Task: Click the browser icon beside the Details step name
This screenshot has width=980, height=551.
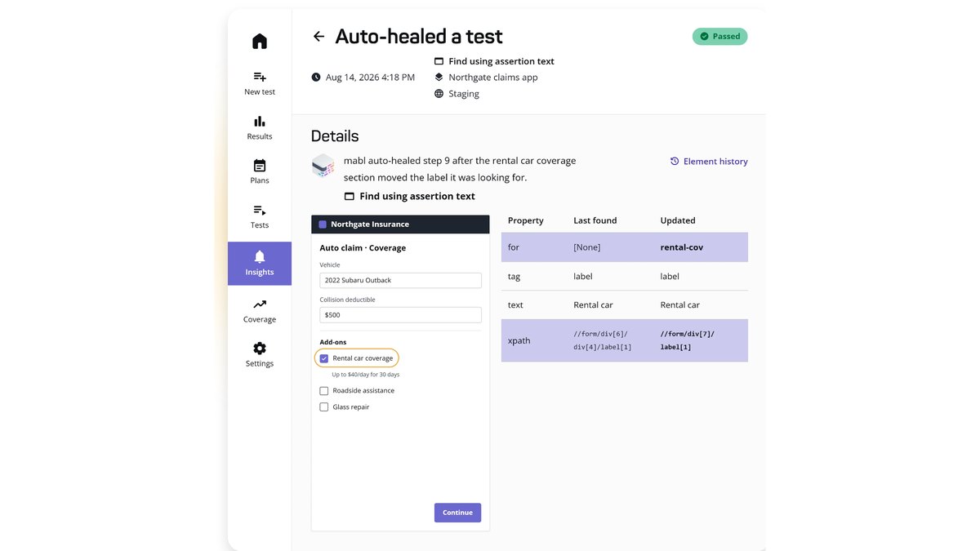Action: pos(350,197)
